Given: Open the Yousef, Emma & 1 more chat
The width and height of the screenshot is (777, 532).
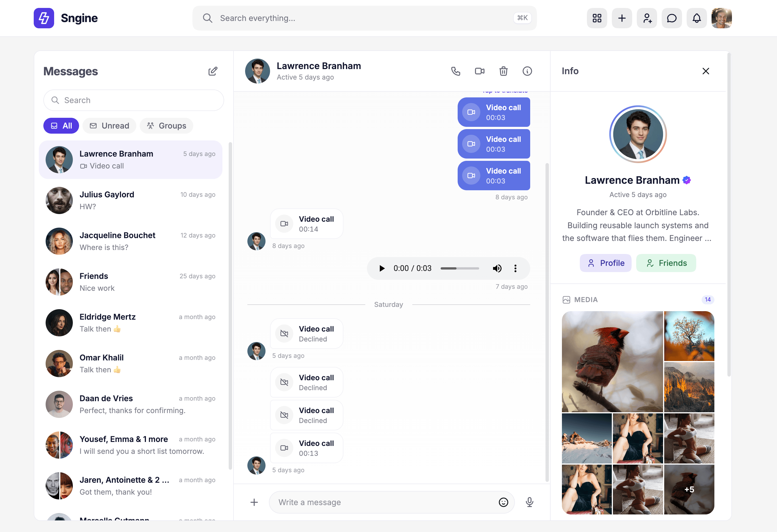Looking at the screenshot, I should (131, 445).
